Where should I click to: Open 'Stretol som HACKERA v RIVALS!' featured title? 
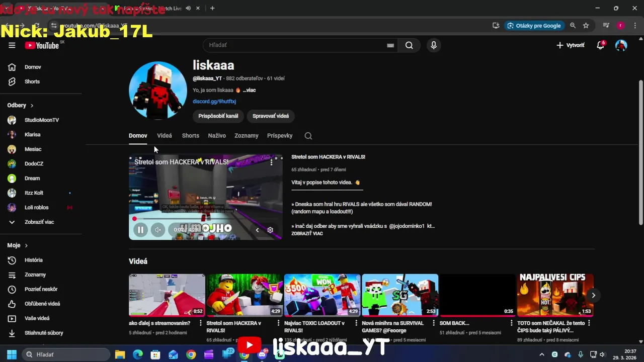point(328,157)
